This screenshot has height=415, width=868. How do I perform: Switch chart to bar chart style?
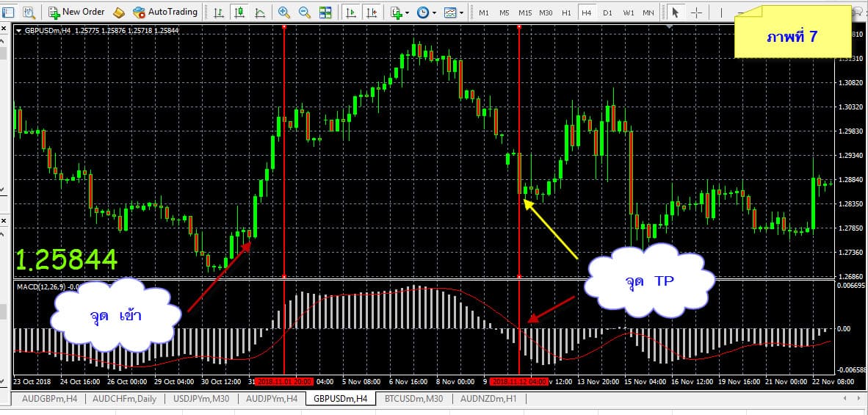219,12
